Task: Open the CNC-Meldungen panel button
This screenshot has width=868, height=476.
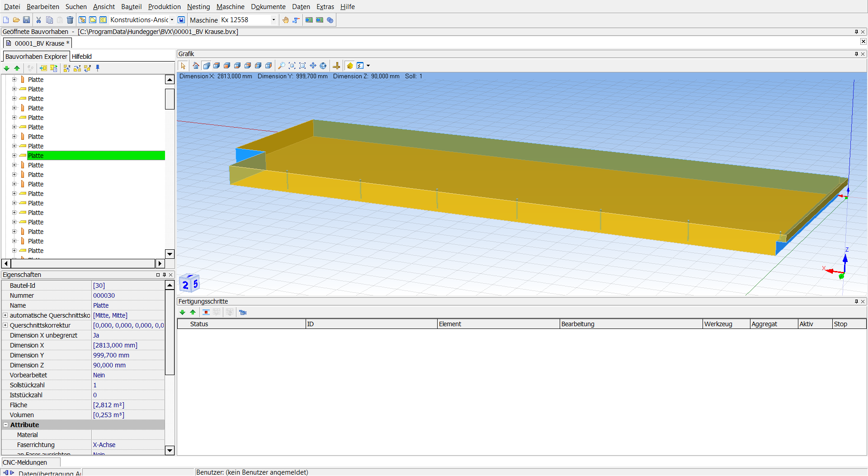Action: (25, 462)
